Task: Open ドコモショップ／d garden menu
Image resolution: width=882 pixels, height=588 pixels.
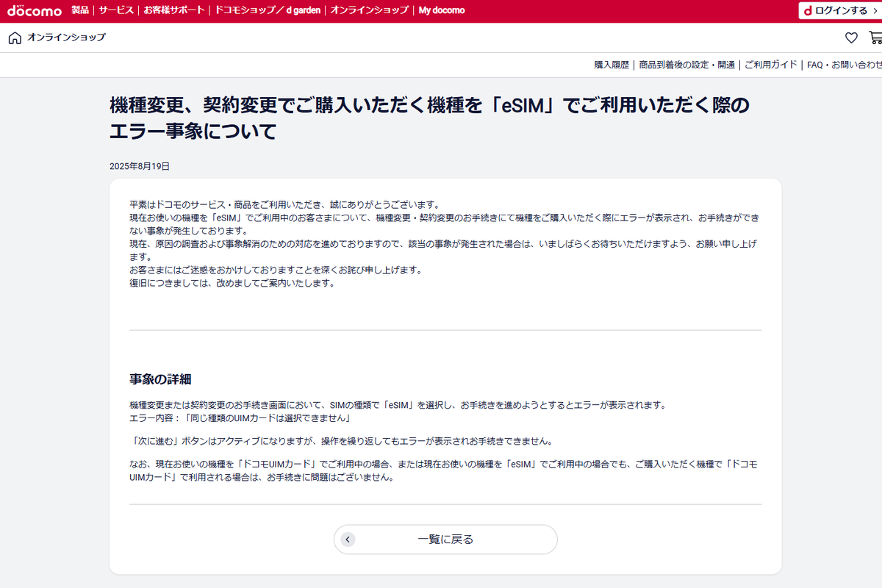Action: click(268, 11)
